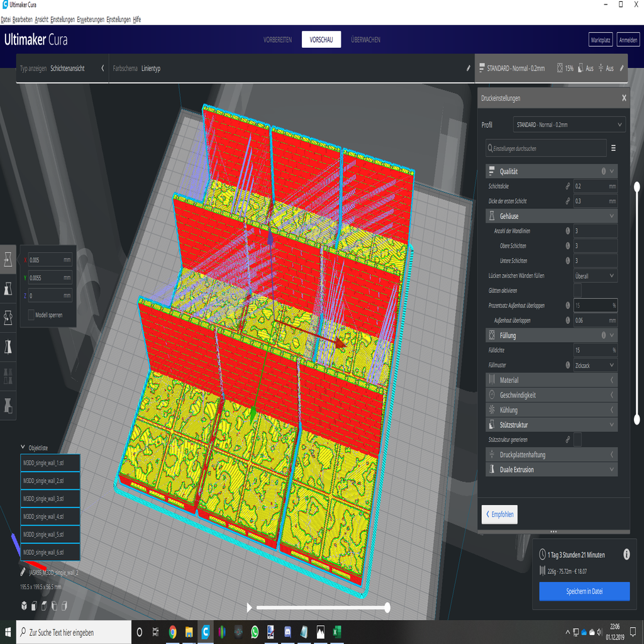Screen dimensions: 644x644
Task: Play the layer simulation
Action: tap(249, 608)
